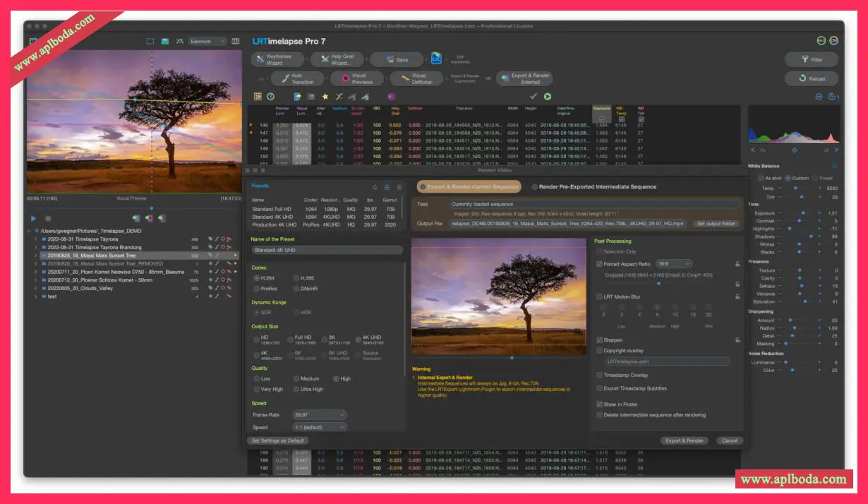The image size is (868, 504).
Task: Collapse the _Timelapse_DEMO root folder
Action: (29, 231)
